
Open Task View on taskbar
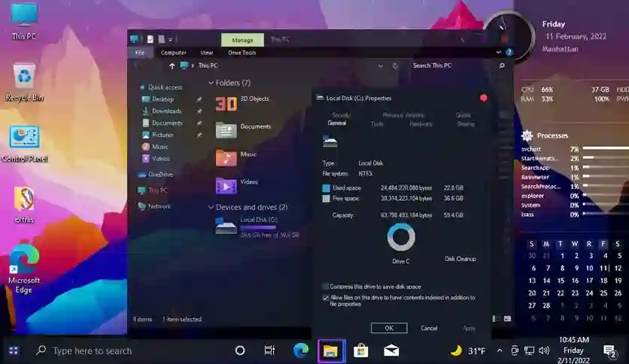pos(269,350)
